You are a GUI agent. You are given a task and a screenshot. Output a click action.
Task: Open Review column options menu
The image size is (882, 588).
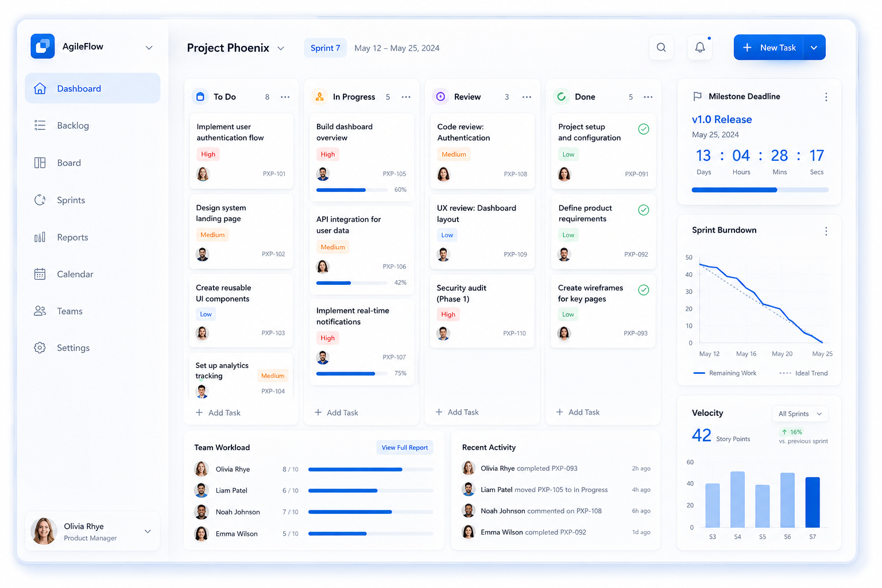(527, 97)
